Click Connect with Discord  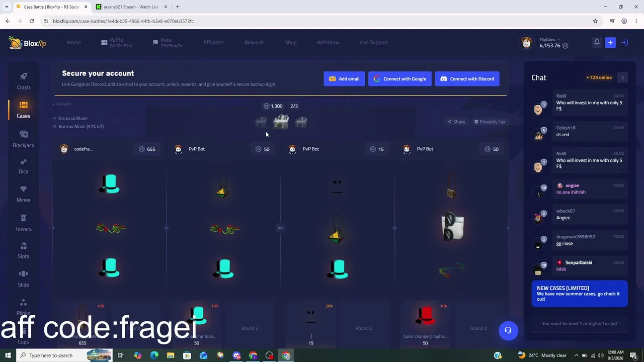click(467, 79)
